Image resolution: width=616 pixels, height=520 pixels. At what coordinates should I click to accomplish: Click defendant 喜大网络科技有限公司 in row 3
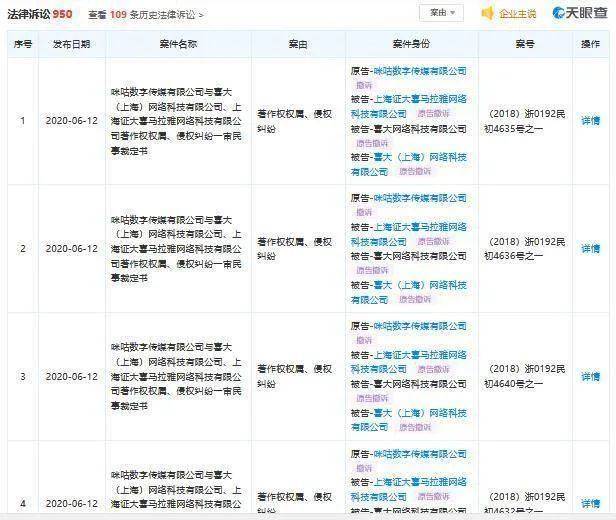click(x=420, y=384)
